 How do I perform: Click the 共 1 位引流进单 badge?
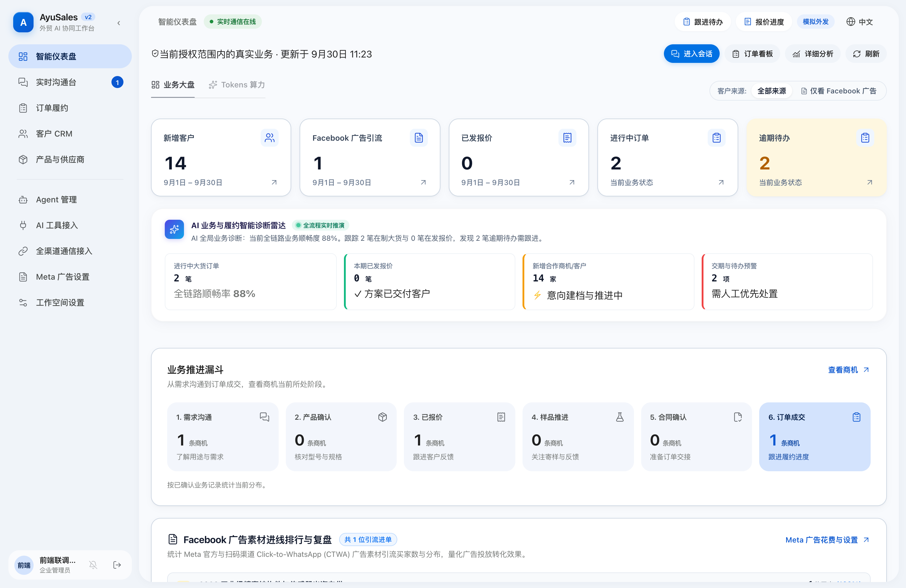click(368, 540)
